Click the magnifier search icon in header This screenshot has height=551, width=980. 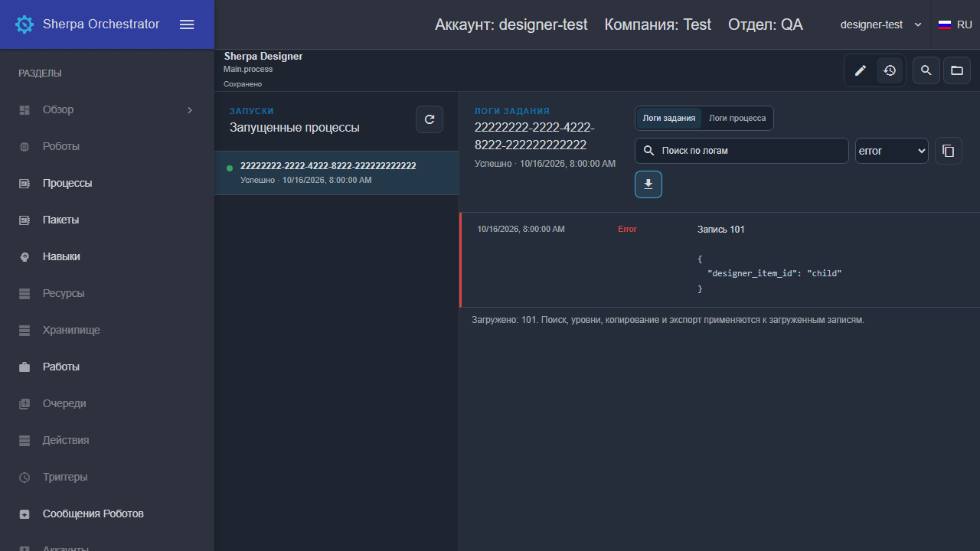[926, 70]
